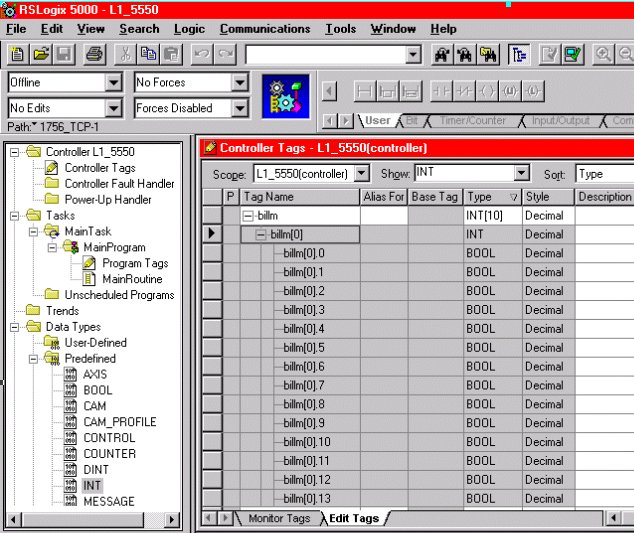Click the Redo arrow icon
Screen dimensions: 634x533
point(225,54)
